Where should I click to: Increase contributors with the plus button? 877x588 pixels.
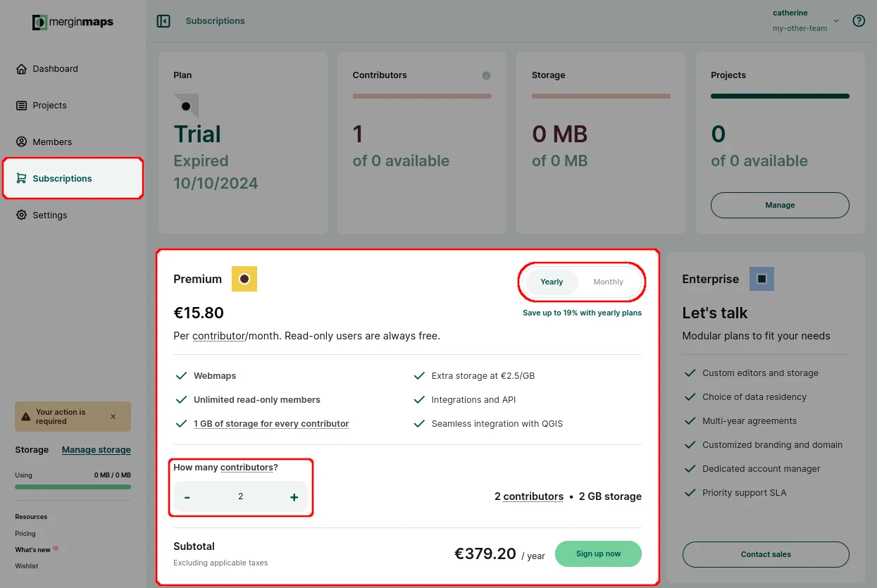294,496
